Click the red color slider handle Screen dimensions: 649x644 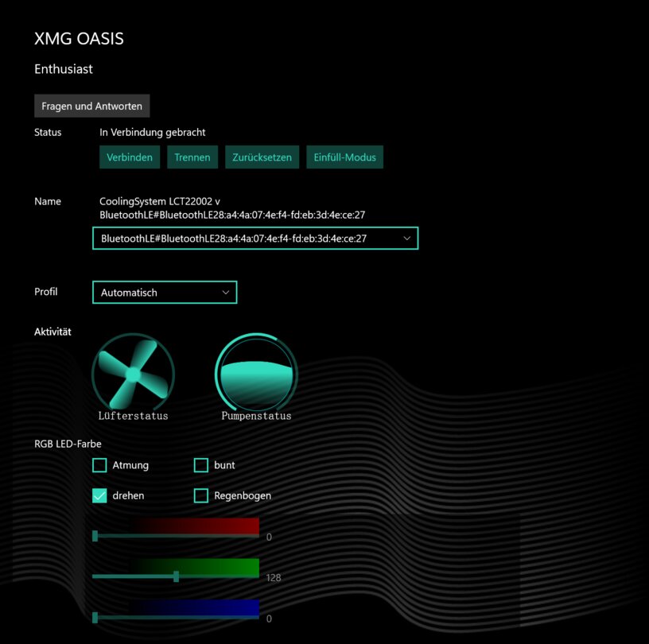pos(95,537)
